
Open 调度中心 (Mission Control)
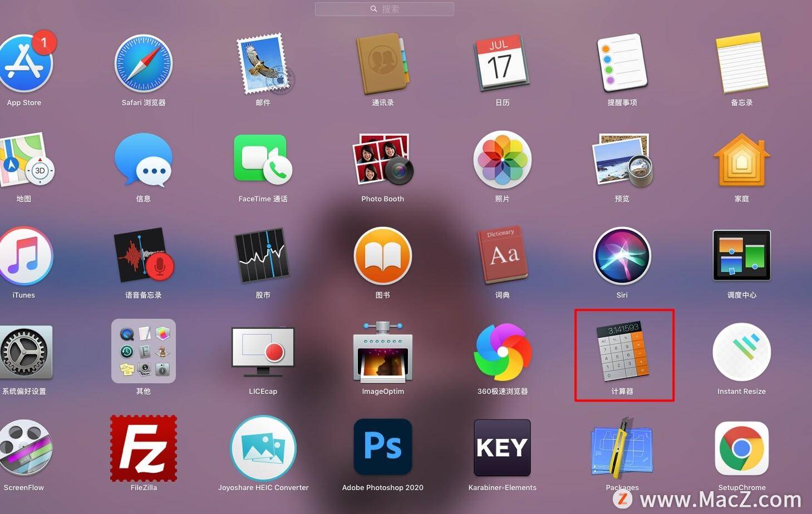pos(742,255)
